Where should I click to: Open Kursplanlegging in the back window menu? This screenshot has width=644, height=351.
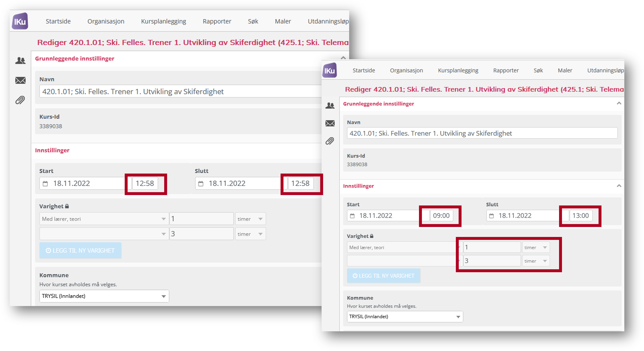[x=163, y=21]
